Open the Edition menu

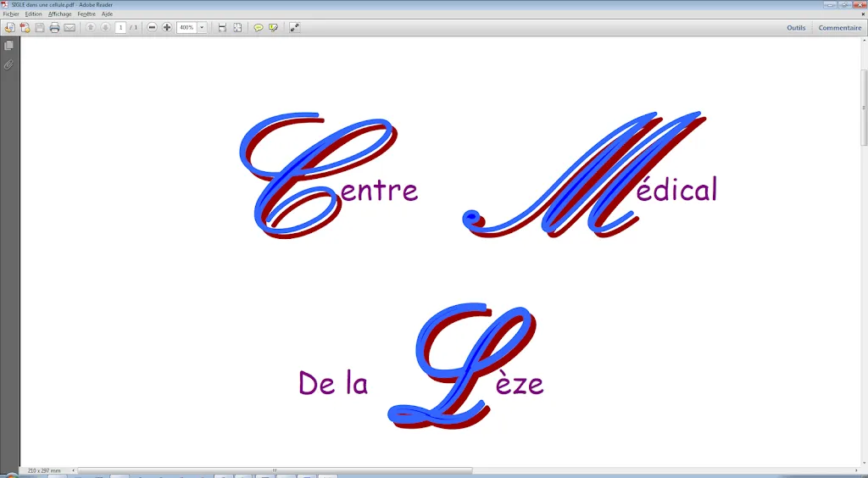pos(33,14)
